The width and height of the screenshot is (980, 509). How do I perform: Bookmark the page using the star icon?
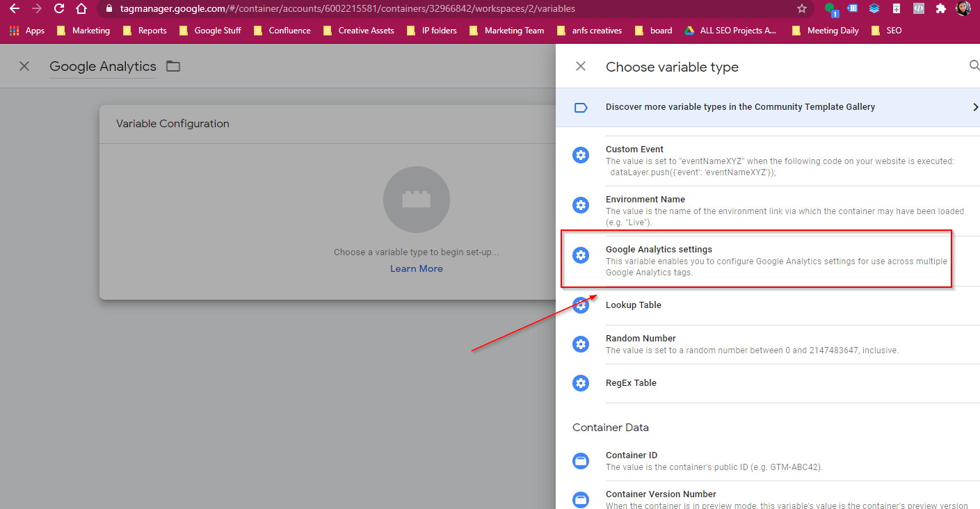click(x=801, y=9)
